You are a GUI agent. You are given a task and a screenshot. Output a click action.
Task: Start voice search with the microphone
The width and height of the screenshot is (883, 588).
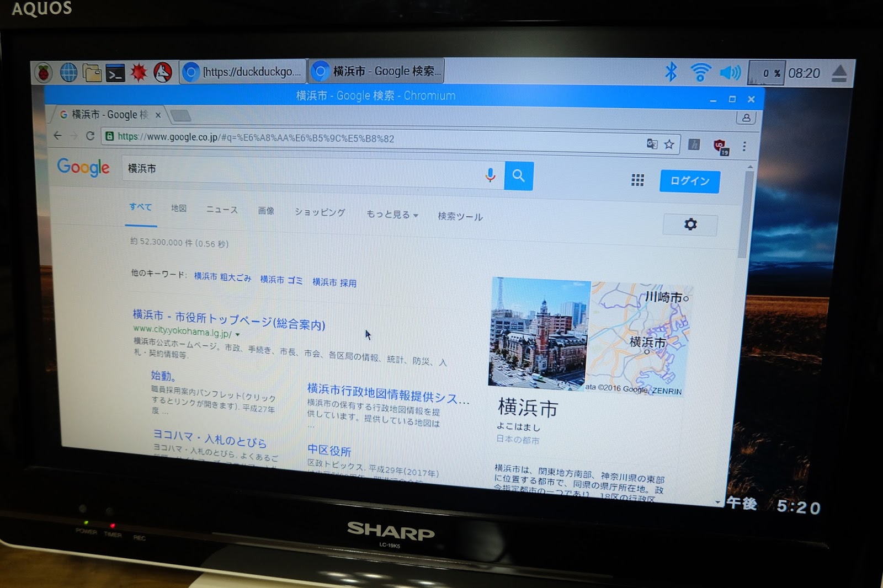(x=490, y=175)
